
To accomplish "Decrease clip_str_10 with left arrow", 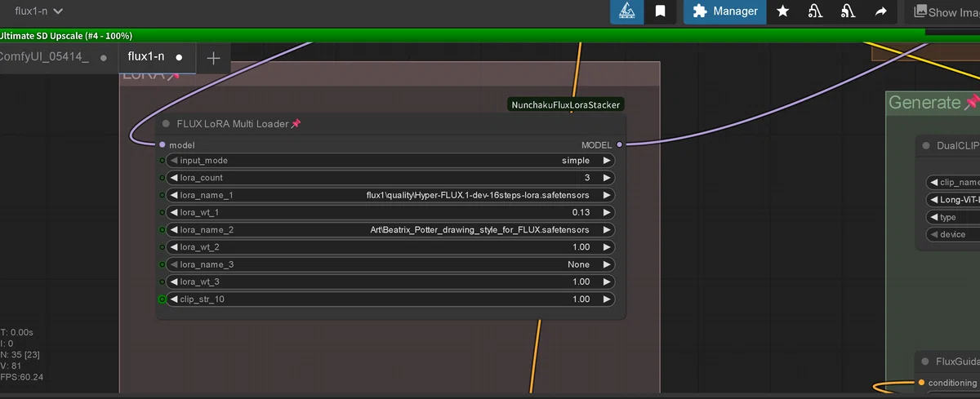I will pos(173,299).
